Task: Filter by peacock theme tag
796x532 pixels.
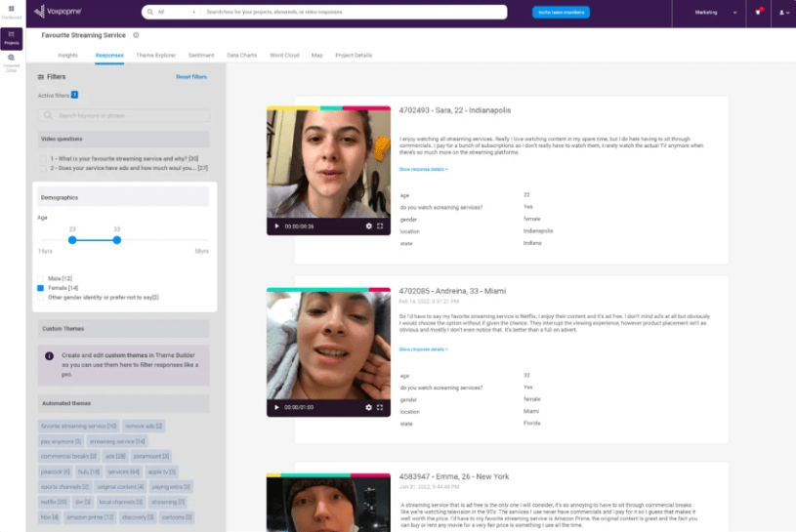Action: tap(55, 471)
